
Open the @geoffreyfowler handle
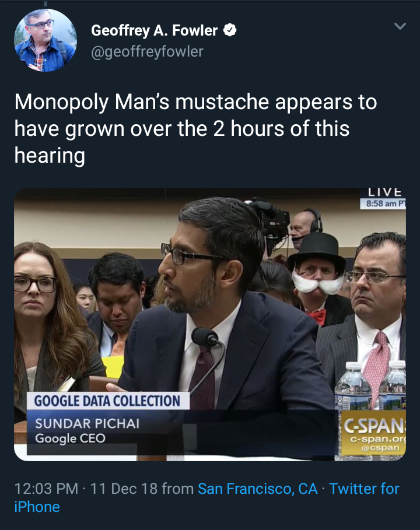click(147, 51)
